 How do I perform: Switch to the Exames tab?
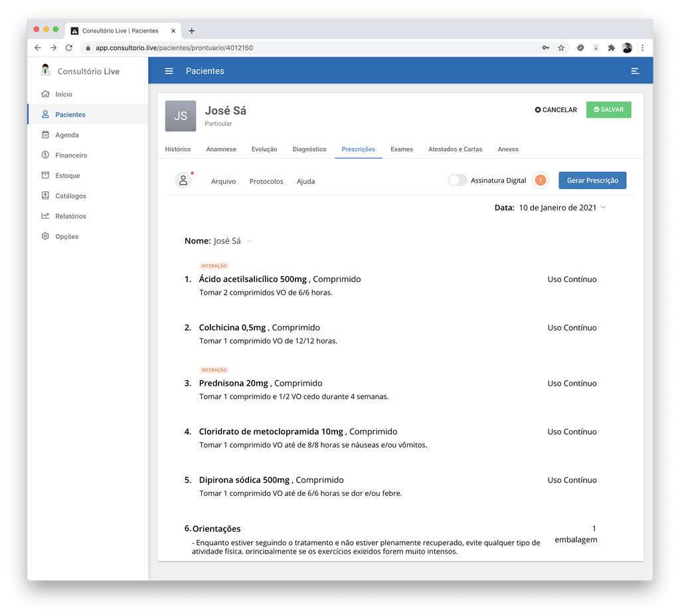click(402, 149)
